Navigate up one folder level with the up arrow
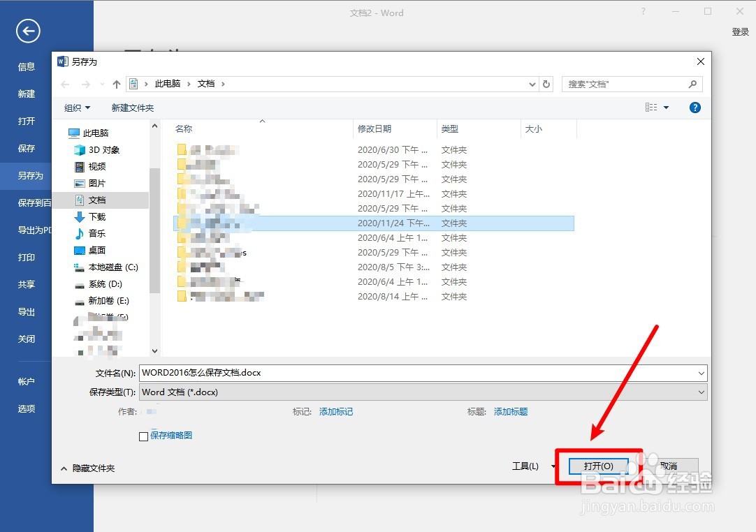The image size is (756, 532). point(116,84)
